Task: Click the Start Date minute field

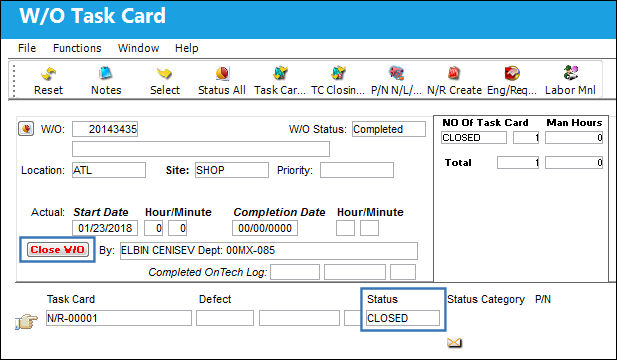Action: [x=177, y=228]
